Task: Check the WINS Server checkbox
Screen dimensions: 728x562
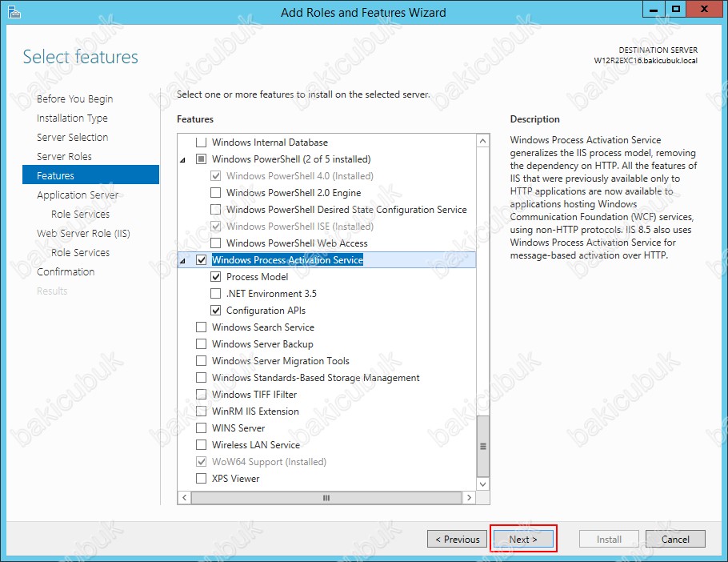Action: [x=201, y=428]
